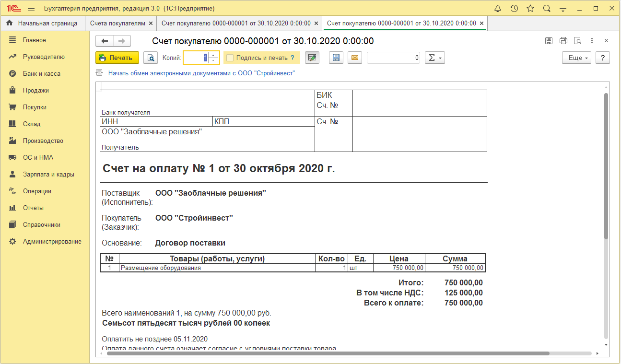Click the Справочники books icon
Screen dimensions: 621x364
13,225
